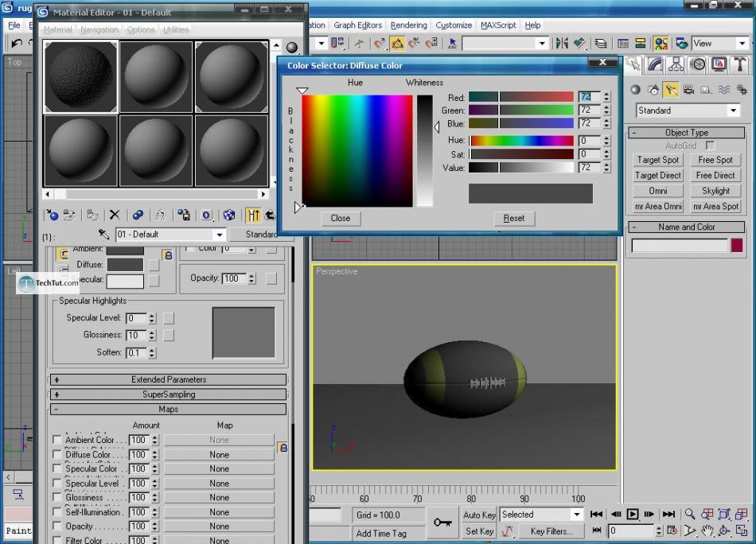Viewport: 756px width, 544px height.
Task: Open the Utilities hammer panel icon
Action: [x=739, y=64]
